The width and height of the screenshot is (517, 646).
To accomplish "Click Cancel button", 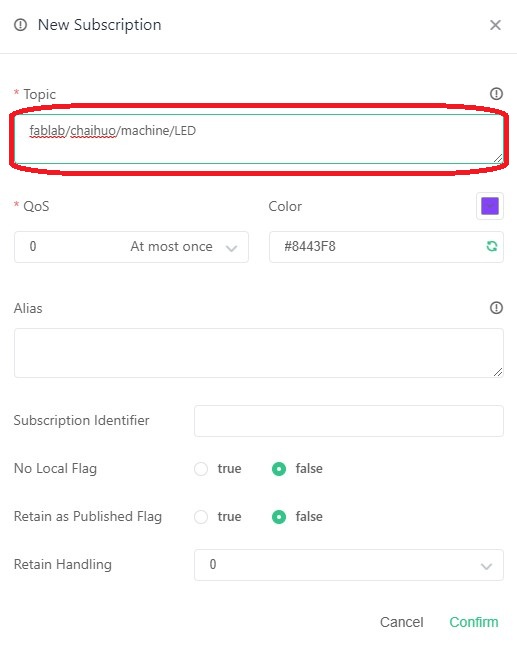I will click(x=401, y=622).
